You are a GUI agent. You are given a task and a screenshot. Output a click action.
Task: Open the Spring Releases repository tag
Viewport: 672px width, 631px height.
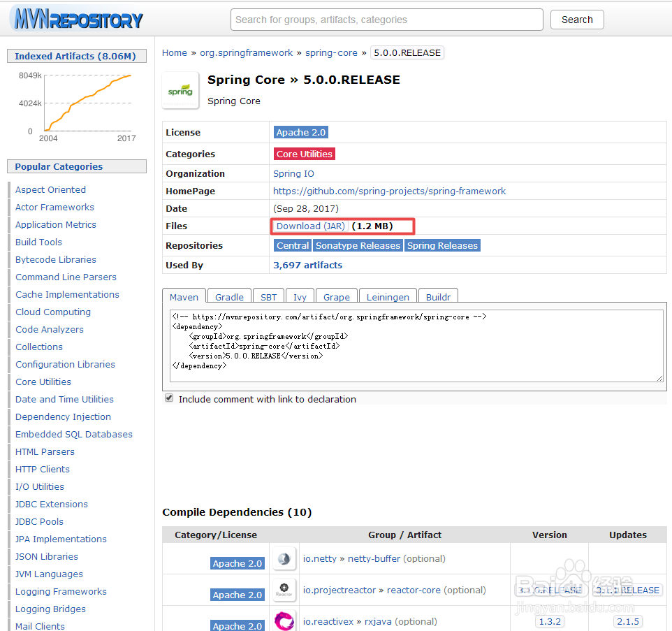[x=442, y=246]
